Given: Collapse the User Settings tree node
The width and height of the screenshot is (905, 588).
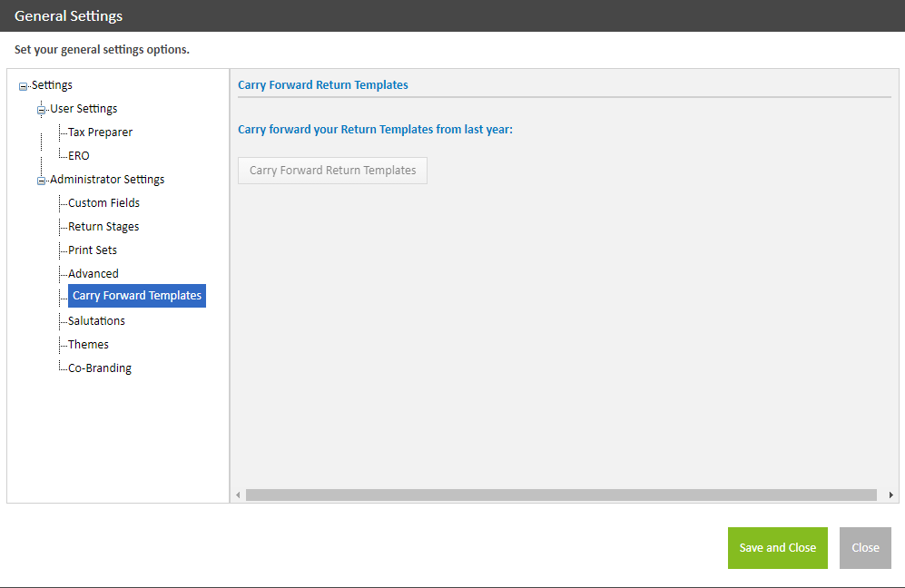Looking at the screenshot, I should (41, 110).
